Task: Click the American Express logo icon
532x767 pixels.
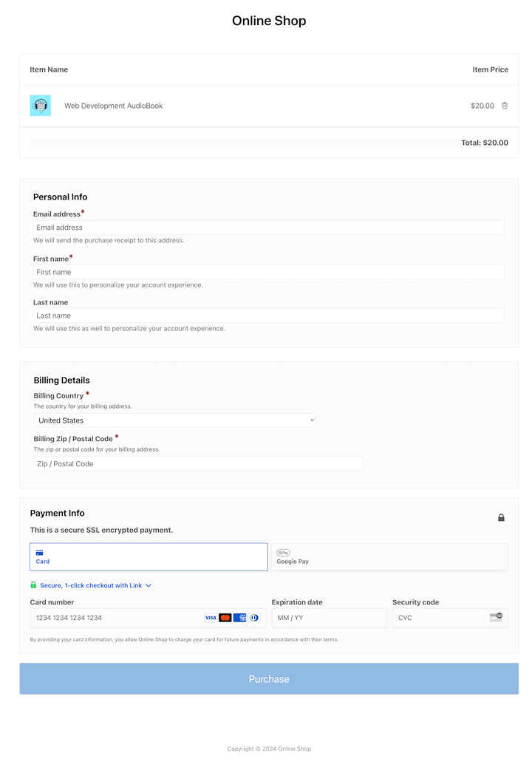Action: pos(239,617)
